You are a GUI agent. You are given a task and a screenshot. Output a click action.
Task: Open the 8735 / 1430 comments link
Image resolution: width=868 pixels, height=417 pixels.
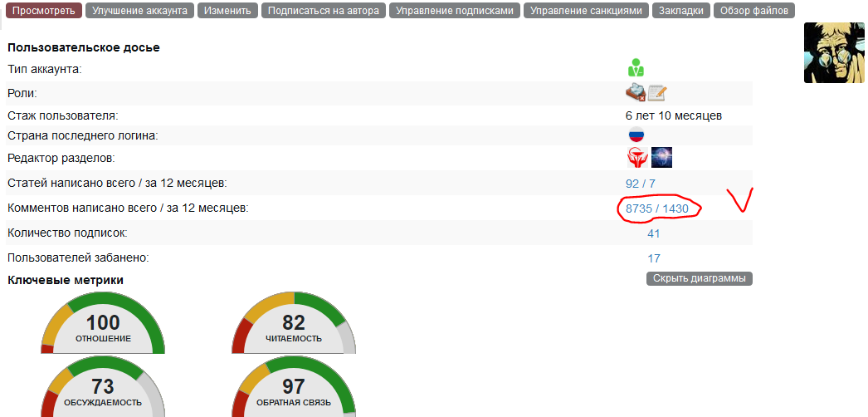pyautogui.click(x=657, y=208)
